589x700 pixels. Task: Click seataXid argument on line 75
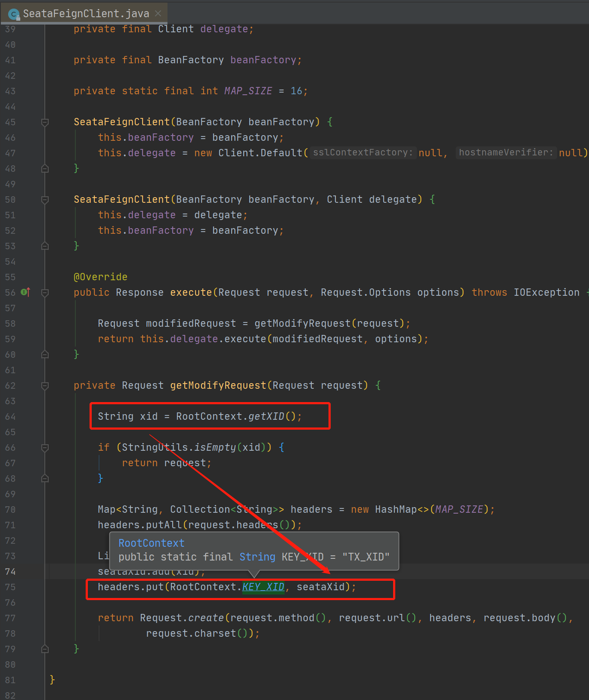[x=321, y=587]
